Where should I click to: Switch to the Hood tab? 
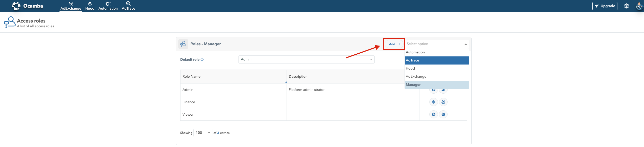90,6
